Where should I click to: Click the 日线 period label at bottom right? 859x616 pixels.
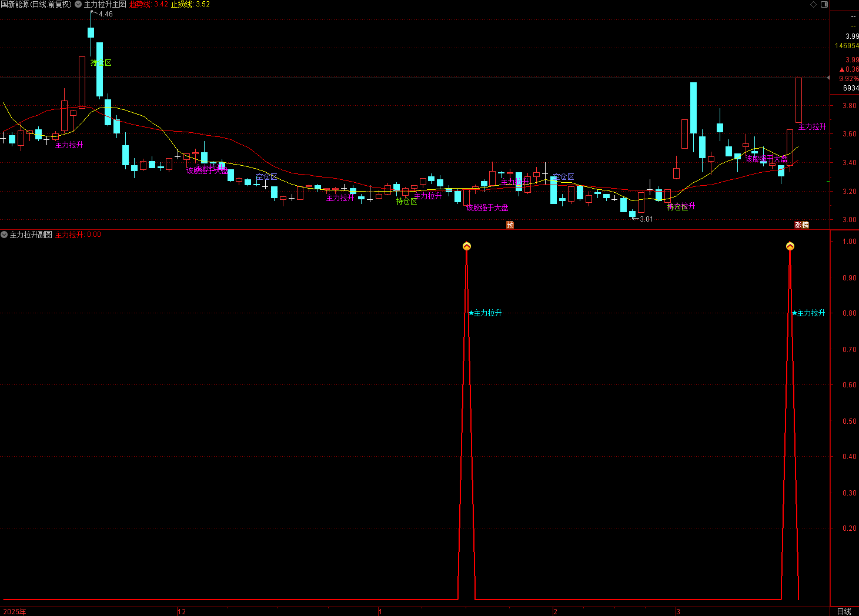(844, 611)
